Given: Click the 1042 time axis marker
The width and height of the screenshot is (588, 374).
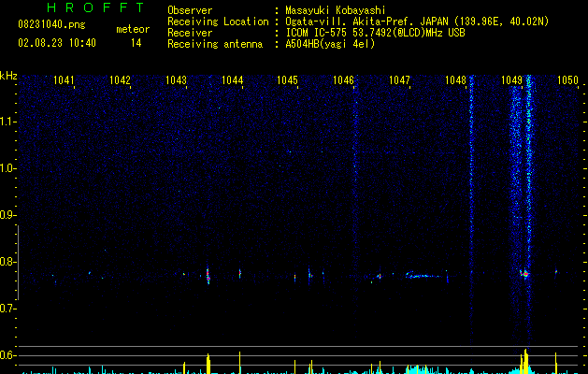Looking at the screenshot, I should click(x=120, y=80).
